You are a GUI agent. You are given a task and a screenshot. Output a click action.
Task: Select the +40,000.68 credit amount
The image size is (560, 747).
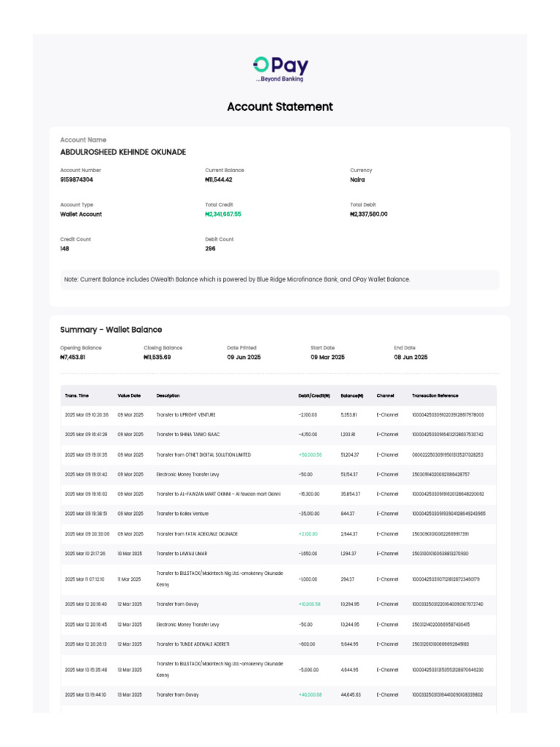click(310, 695)
